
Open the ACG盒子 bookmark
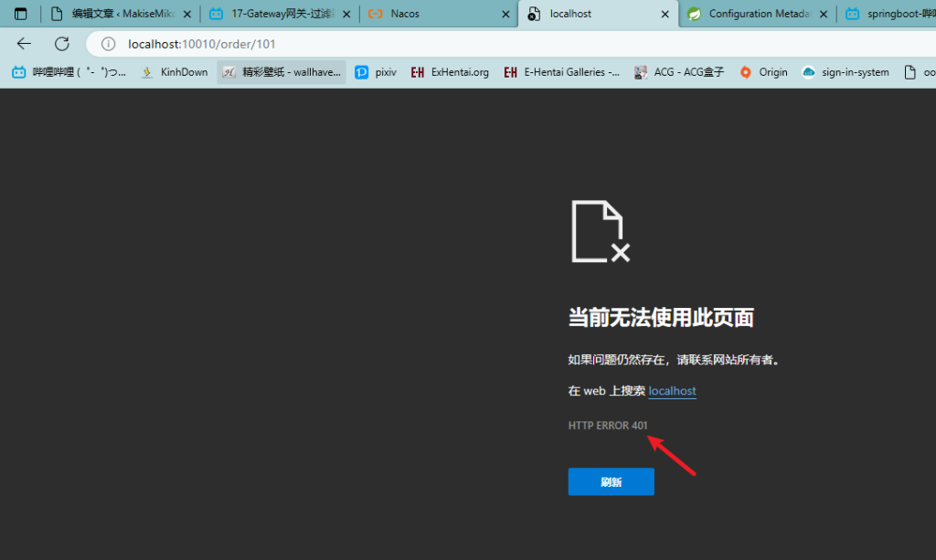679,72
